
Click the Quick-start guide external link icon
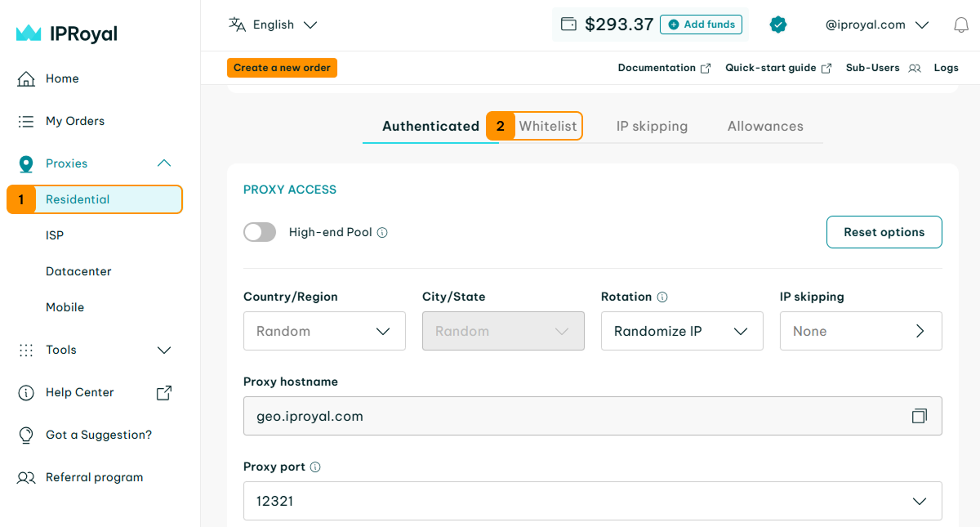tap(826, 69)
